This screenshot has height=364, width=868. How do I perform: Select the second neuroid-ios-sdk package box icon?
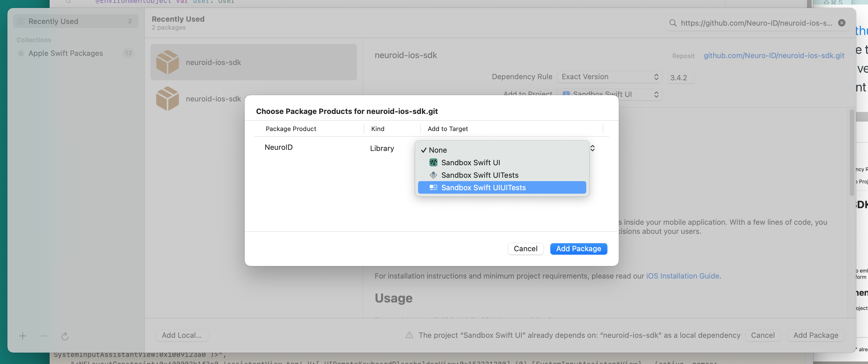(167, 99)
